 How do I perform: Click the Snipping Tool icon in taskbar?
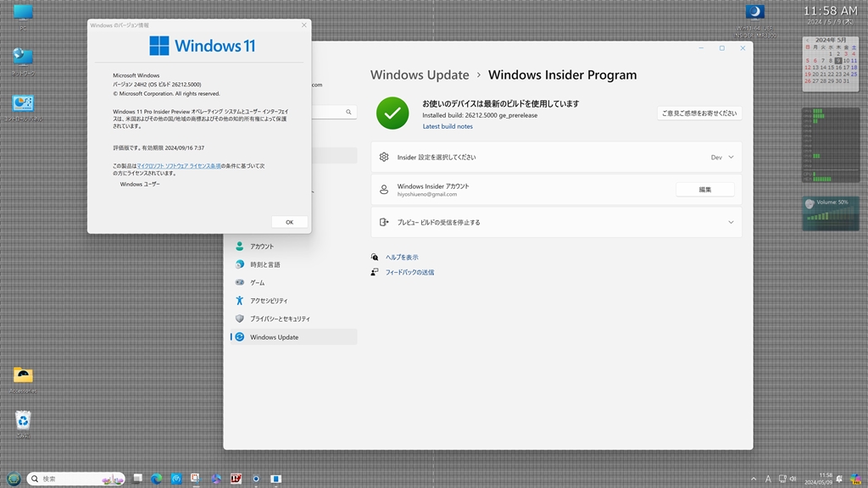196,479
